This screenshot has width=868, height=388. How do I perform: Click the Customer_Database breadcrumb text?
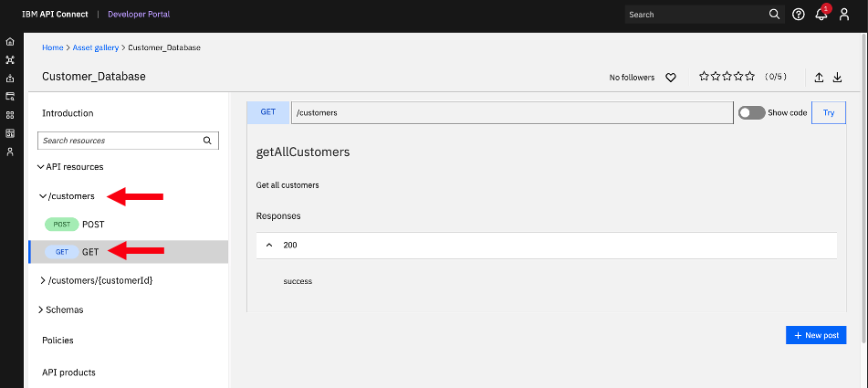point(164,47)
